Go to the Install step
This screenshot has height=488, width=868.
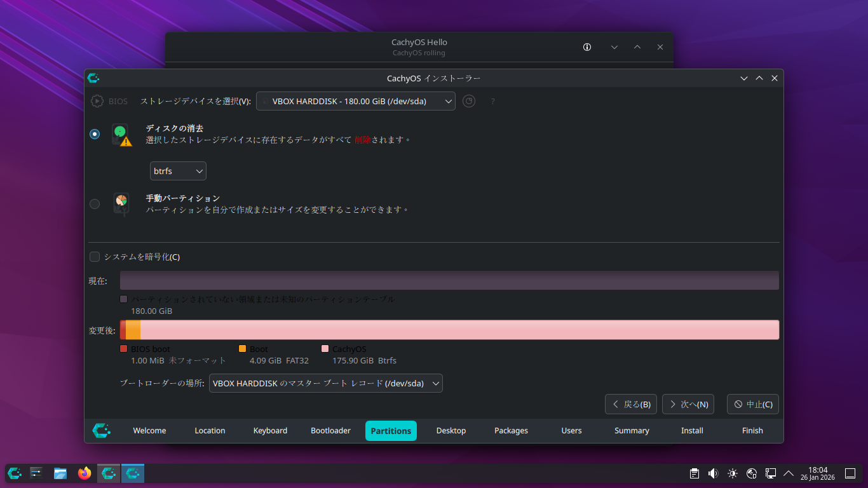pyautogui.click(x=692, y=431)
